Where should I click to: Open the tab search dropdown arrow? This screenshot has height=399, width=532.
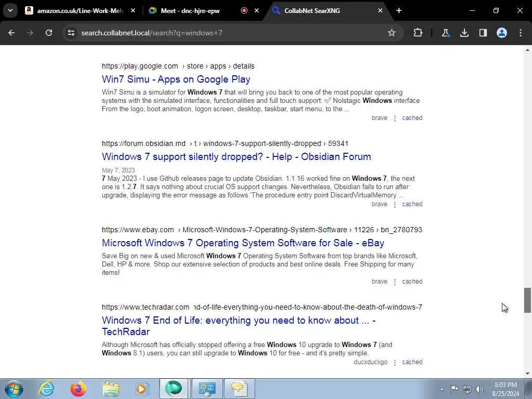point(10,10)
